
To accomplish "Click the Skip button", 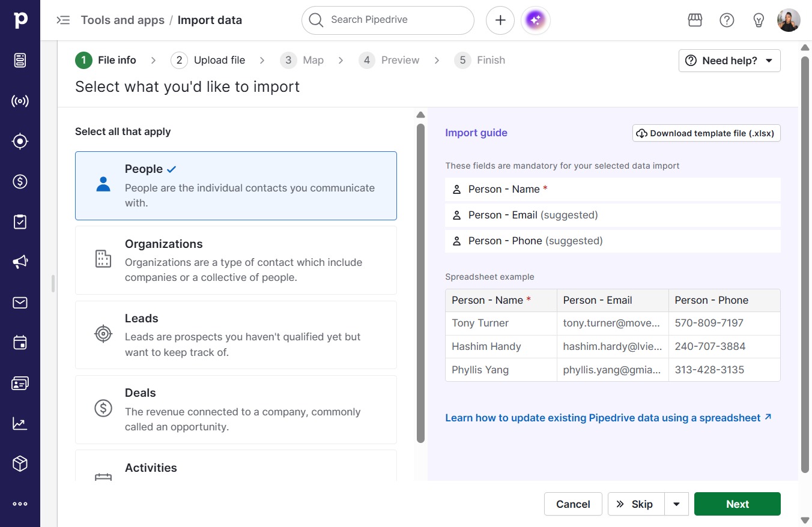I will (636, 504).
